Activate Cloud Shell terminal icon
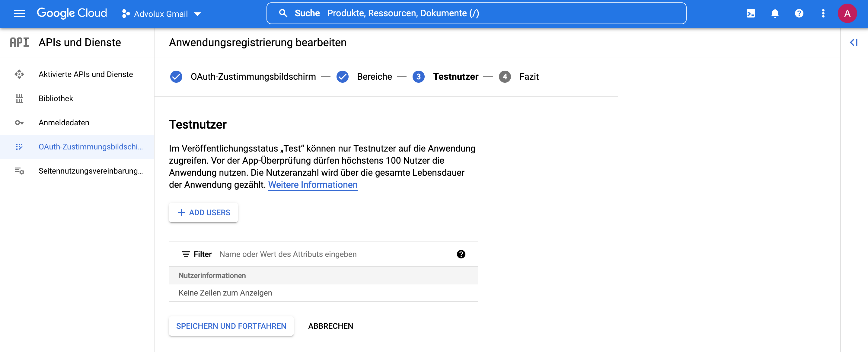Screen dimensions: 868x352 pos(751,14)
